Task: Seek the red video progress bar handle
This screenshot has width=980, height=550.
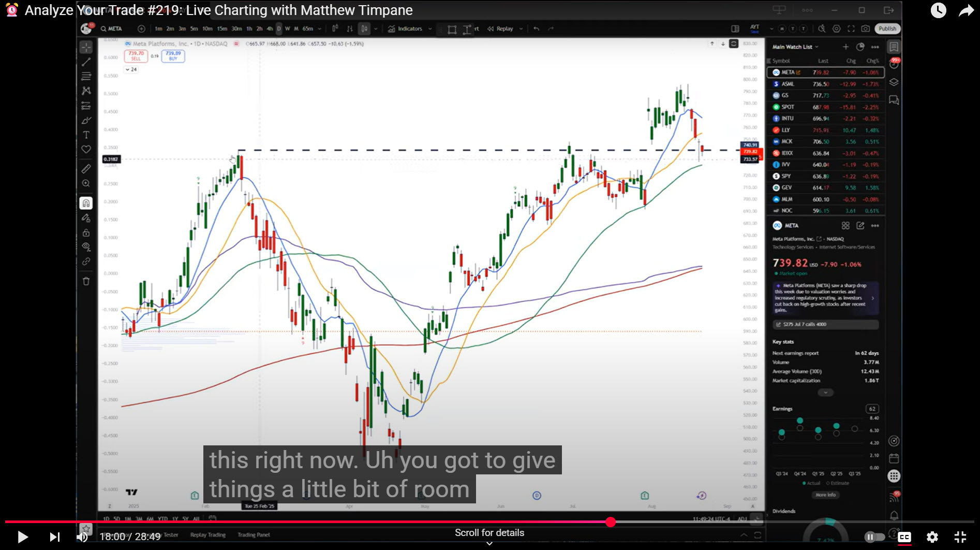Action: tap(611, 522)
